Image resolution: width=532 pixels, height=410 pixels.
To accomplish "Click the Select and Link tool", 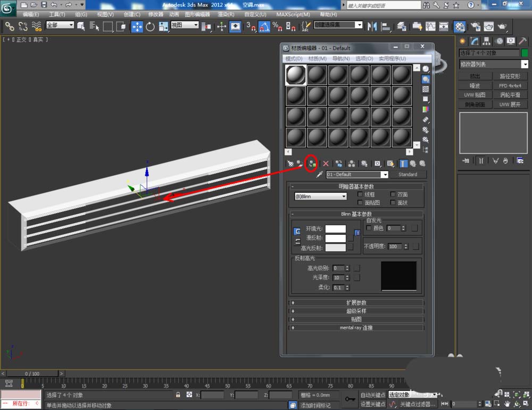I will click(10, 27).
